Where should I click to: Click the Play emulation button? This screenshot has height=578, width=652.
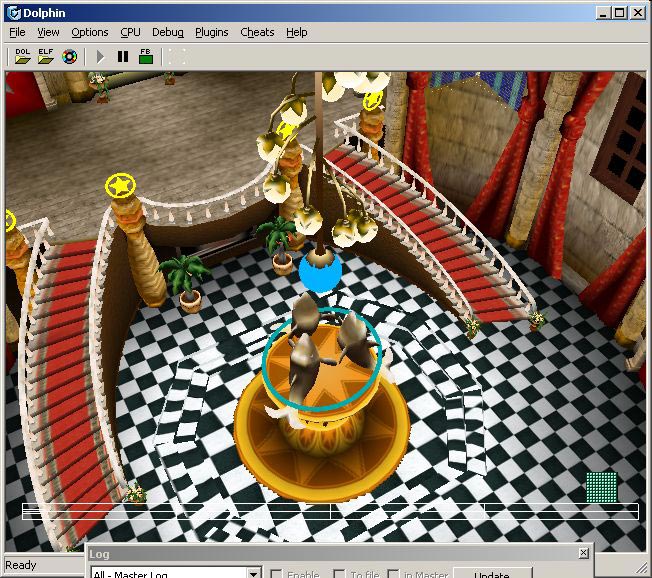click(100, 57)
